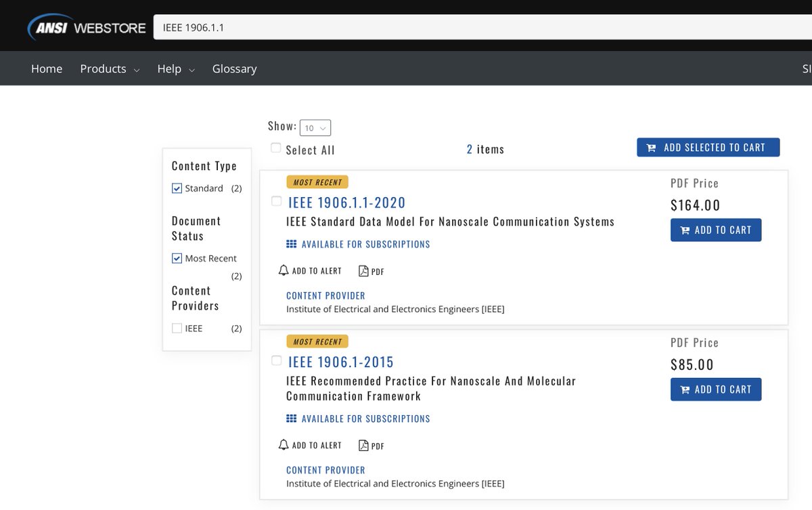Click PDF icon under IEEE 1906.1-2015
The width and height of the screenshot is (812, 510).
tap(363, 446)
